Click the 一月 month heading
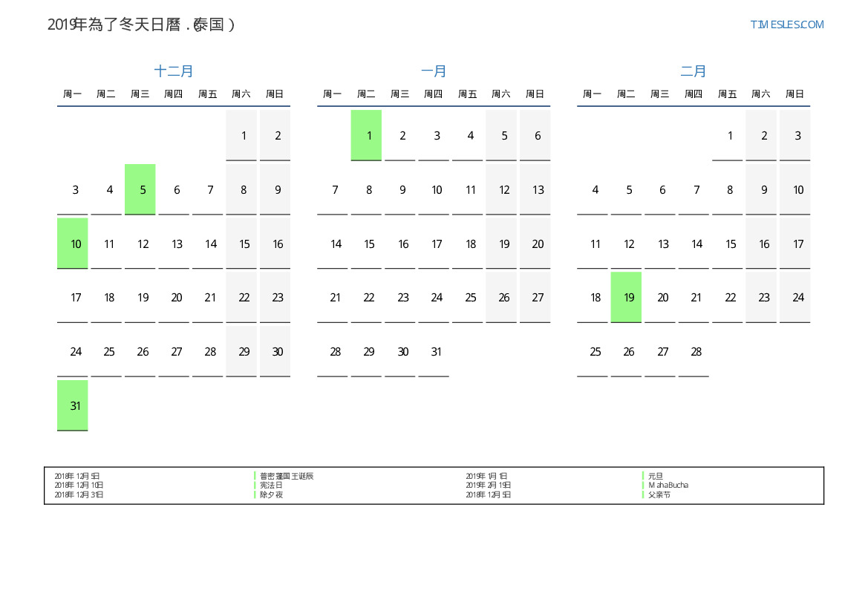Viewport: 868px width, 614px height. (x=434, y=71)
